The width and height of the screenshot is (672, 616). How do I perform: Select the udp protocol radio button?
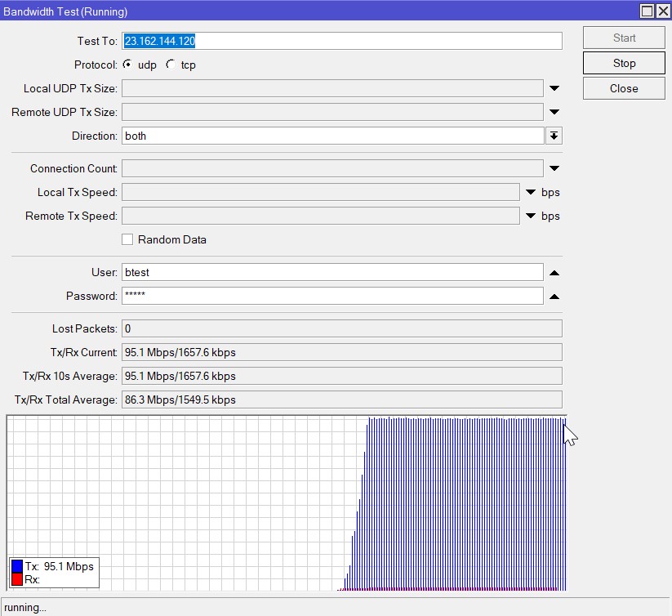(127, 65)
